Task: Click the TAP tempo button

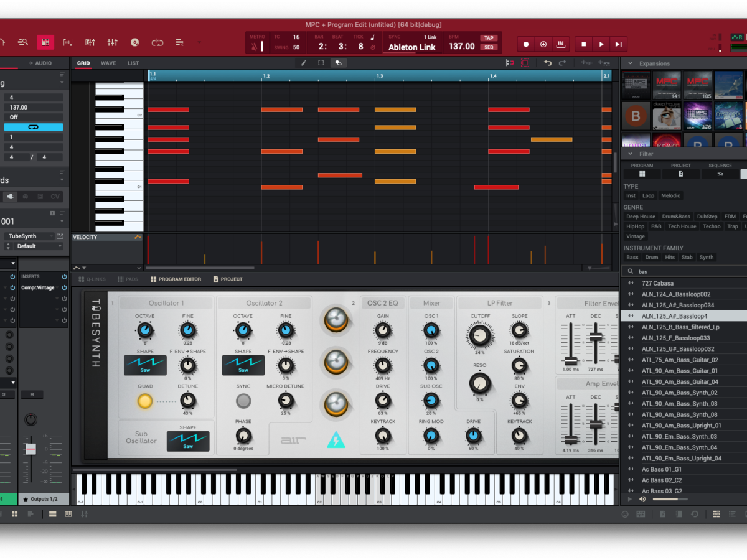Action: (489, 38)
